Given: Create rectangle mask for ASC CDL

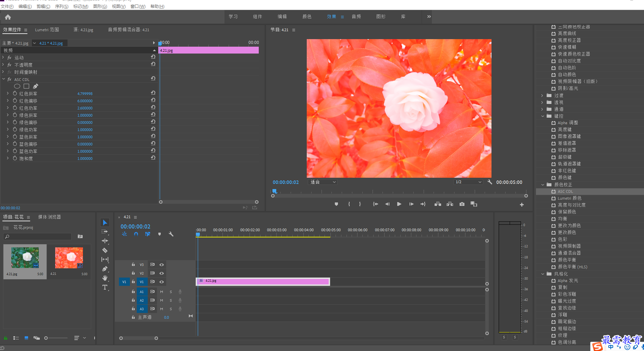Looking at the screenshot, I should tap(26, 86).
